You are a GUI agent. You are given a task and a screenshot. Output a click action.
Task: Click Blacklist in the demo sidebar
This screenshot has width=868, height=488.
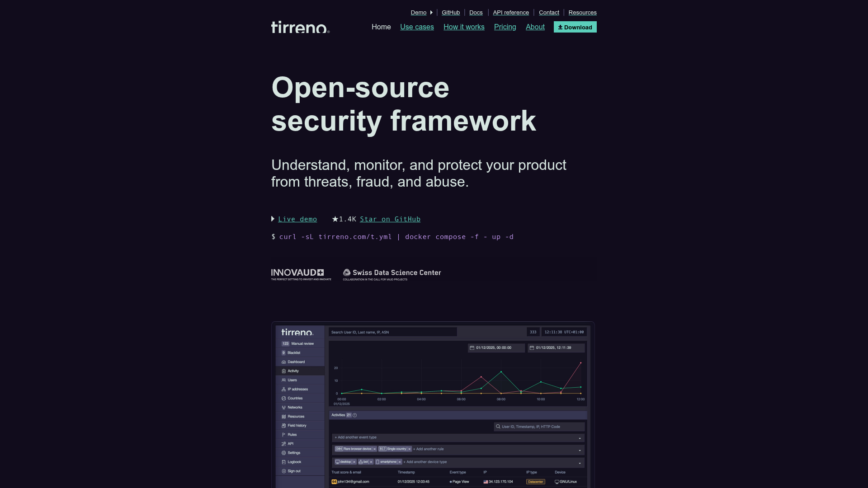pyautogui.click(x=300, y=353)
